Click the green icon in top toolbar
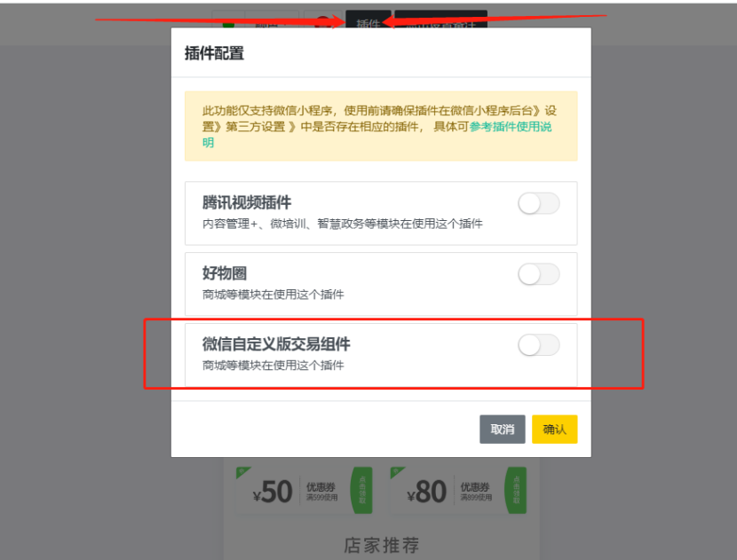The image size is (737, 560). (x=228, y=22)
